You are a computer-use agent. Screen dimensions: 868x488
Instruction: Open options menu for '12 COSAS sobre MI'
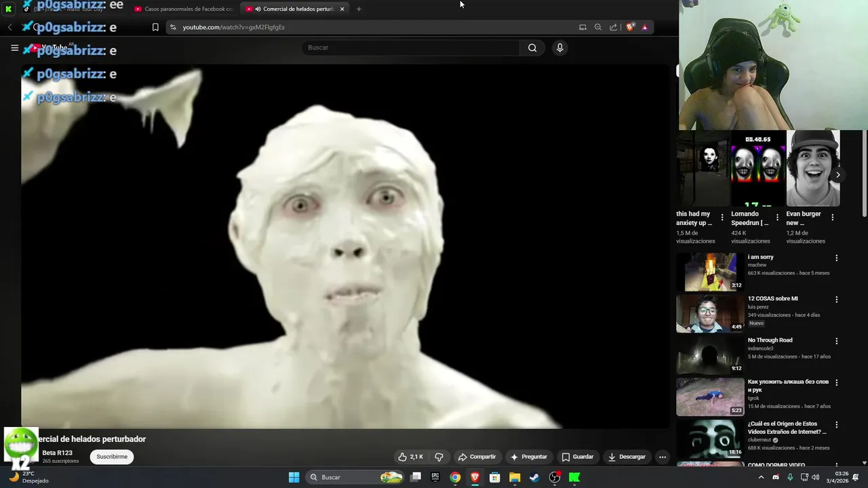tap(836, 300)
